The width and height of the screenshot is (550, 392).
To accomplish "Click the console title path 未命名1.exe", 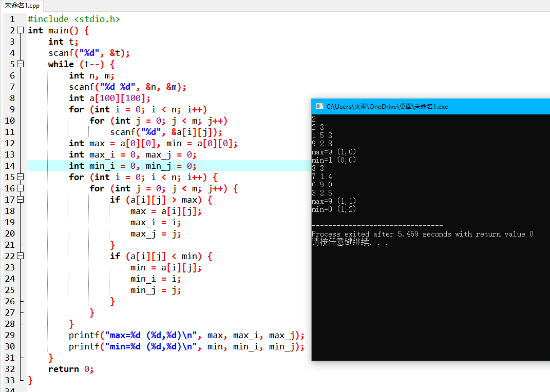I will (387, 107).
